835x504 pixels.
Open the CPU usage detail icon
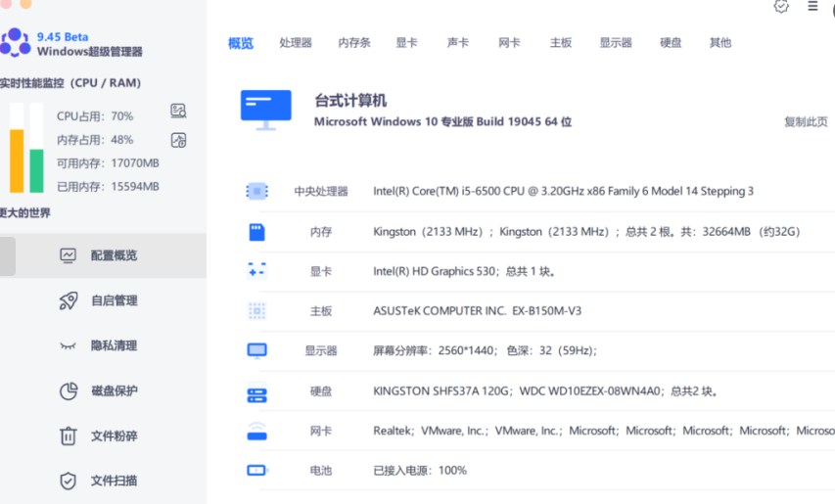178,111
